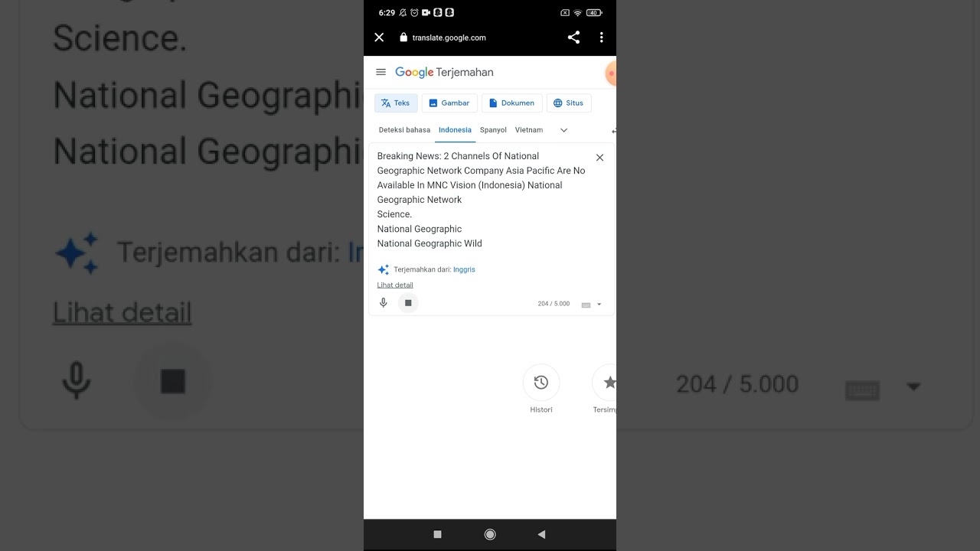Tap the battery indicator in status bar

click(x=594, y=13)
